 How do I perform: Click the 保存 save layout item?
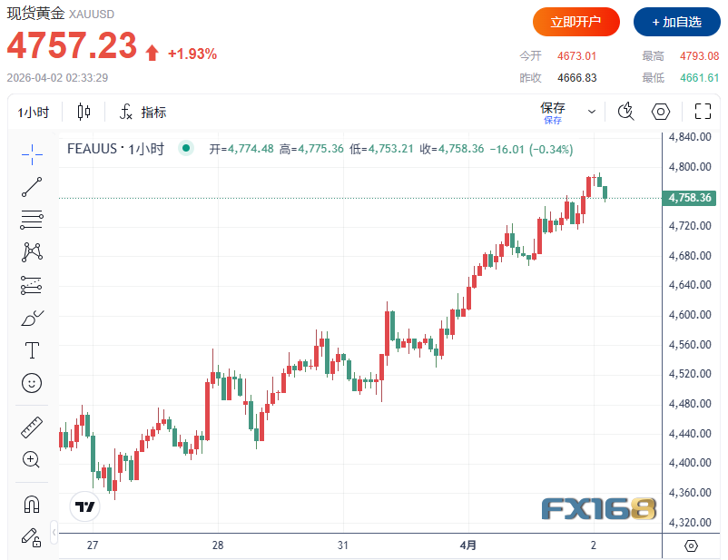click(553, 112)
